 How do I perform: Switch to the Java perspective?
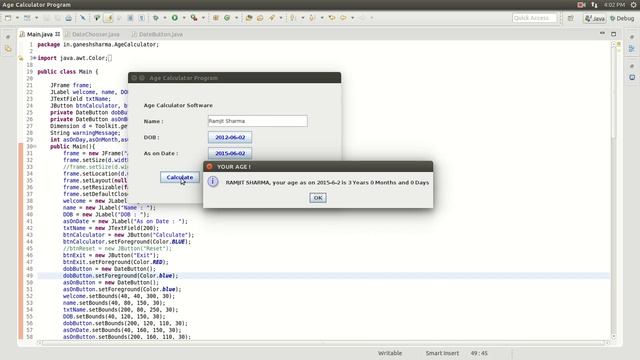595,18
